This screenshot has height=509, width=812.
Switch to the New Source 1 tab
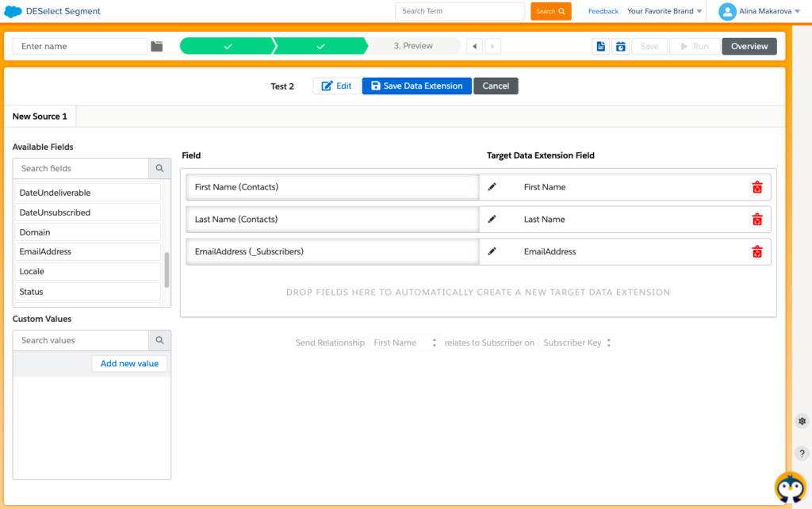(40, 117)
